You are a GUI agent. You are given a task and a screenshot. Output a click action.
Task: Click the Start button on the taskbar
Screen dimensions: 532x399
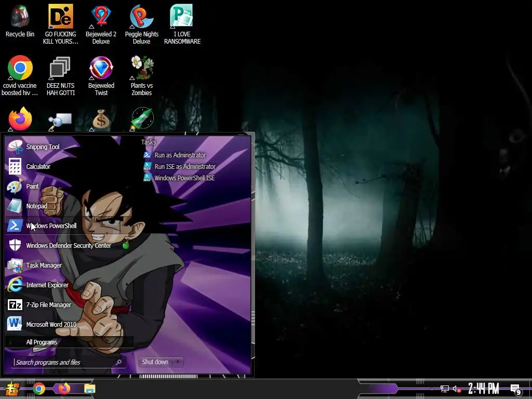point(12,389)
